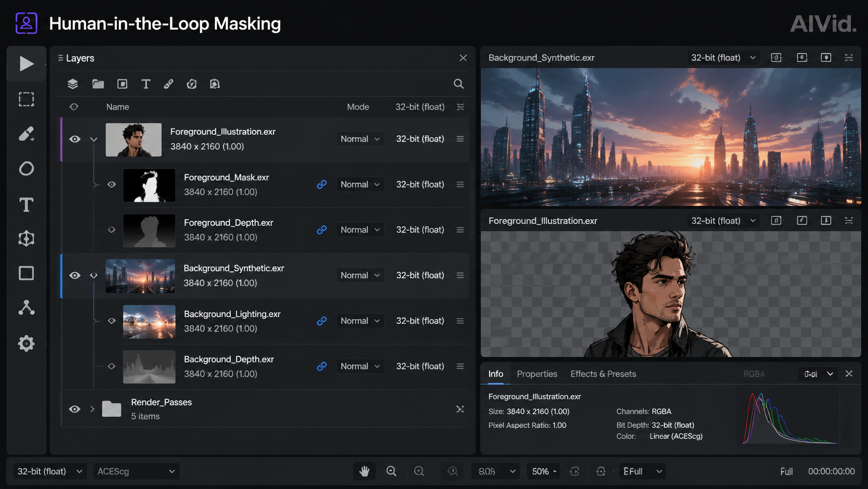Screen dimensions: 868x489
Task: Close the Layers panel
Action: click(x=463, y=58)
